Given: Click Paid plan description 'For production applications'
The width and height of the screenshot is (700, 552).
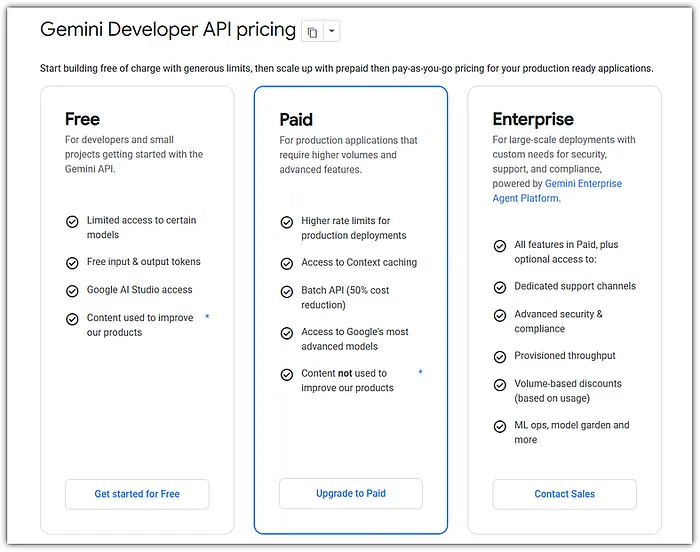Looking at the screenshot, I should 348,155.
